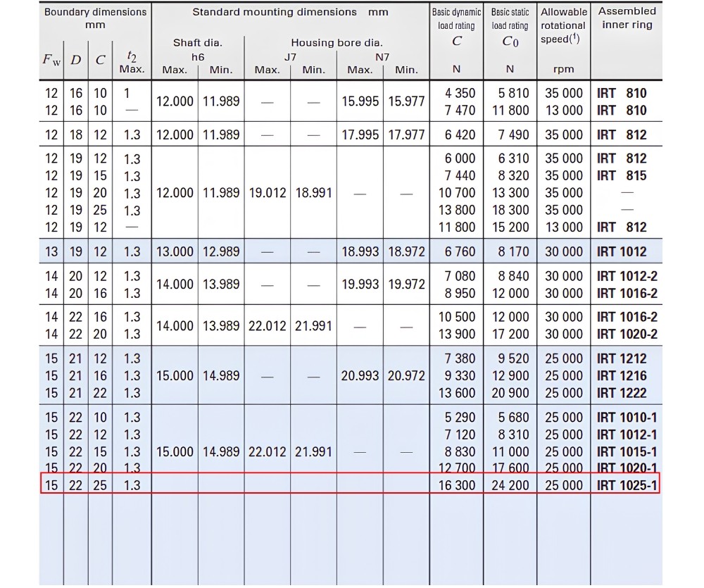Click the IRT 1012 inner ring cell

coord(622,252)
